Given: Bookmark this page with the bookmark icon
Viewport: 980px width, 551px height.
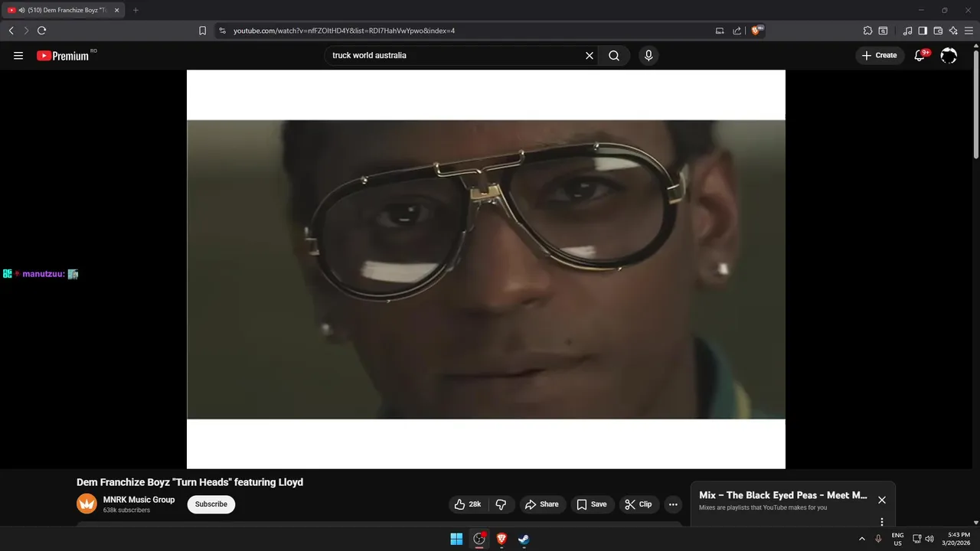Looking at the screenshot, I should [202, 31].
